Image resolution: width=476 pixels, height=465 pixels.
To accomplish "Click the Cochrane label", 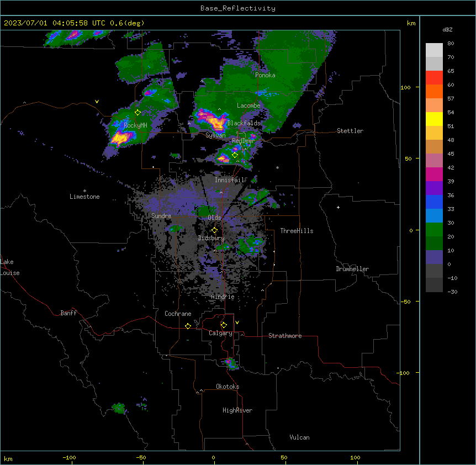I will 178,314.
